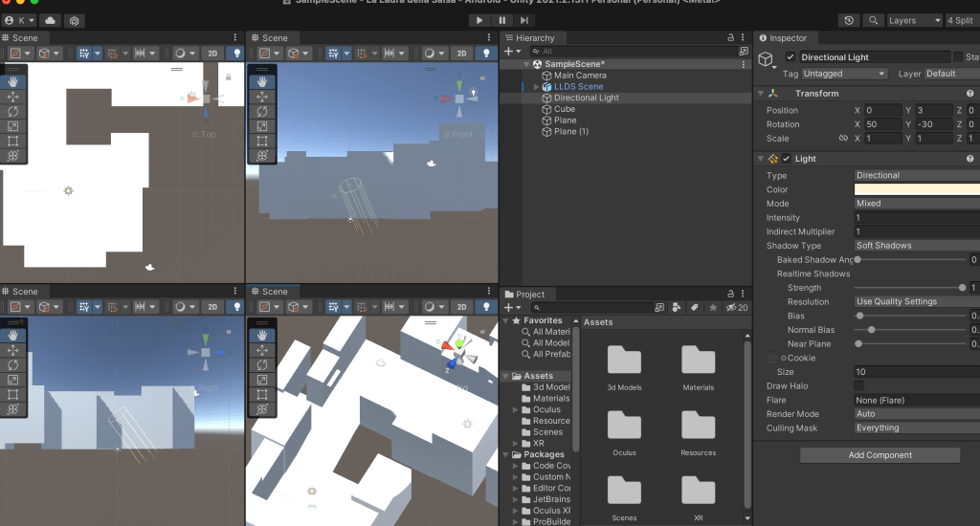Open the Shadow Type dropdown

pos(915,246)
